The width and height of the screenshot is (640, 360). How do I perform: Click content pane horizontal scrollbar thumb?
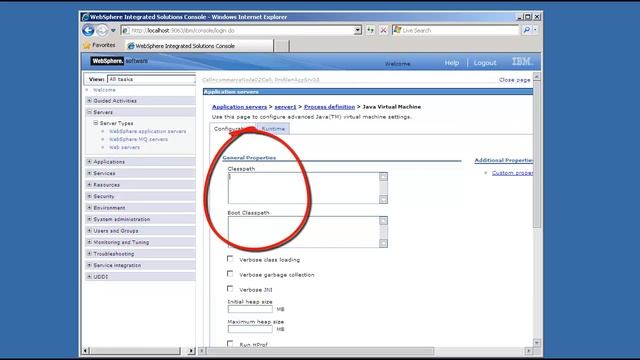click(321, 351)
